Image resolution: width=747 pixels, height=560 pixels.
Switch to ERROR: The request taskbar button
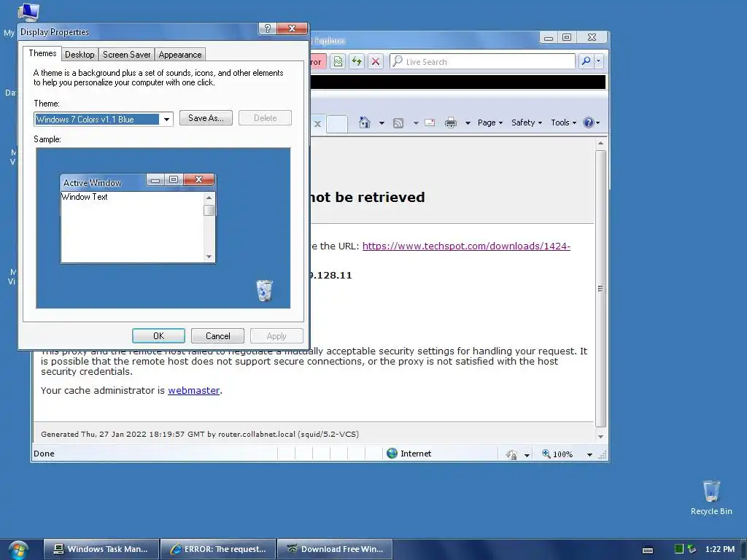coord(218,549)
